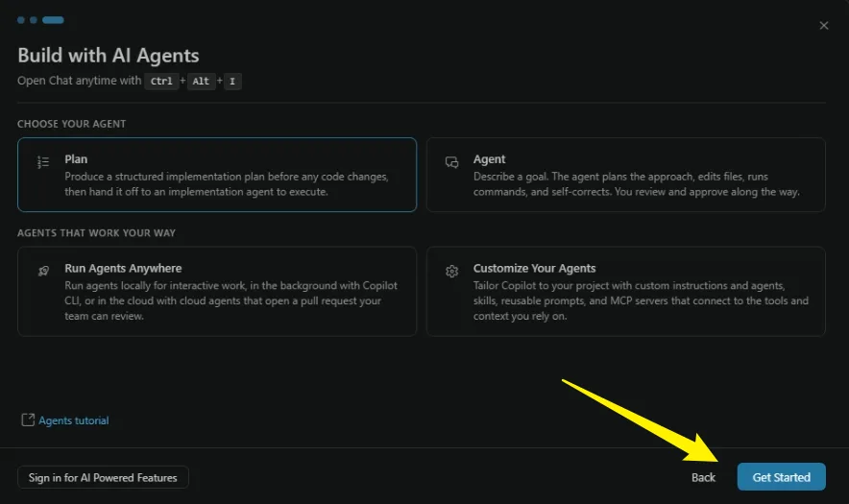Jump to second onboarding step dot
849x504 pixels.
(x=34, y=20)
